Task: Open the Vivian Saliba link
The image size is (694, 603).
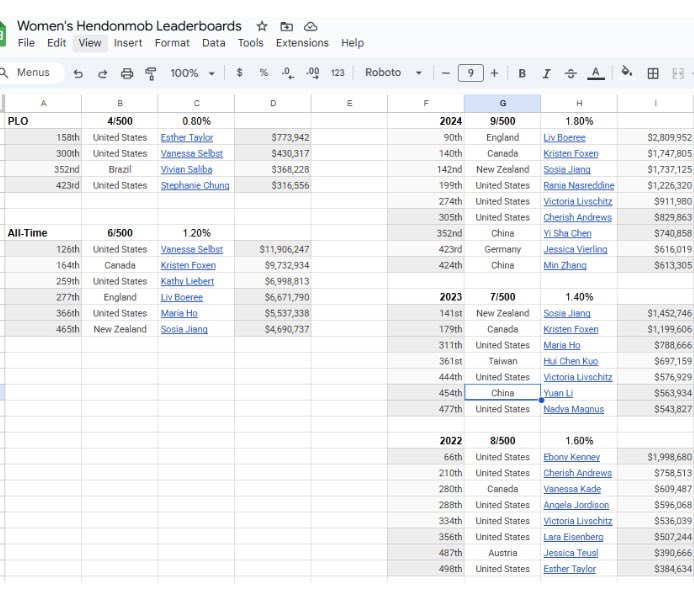Action: [186, 170]
